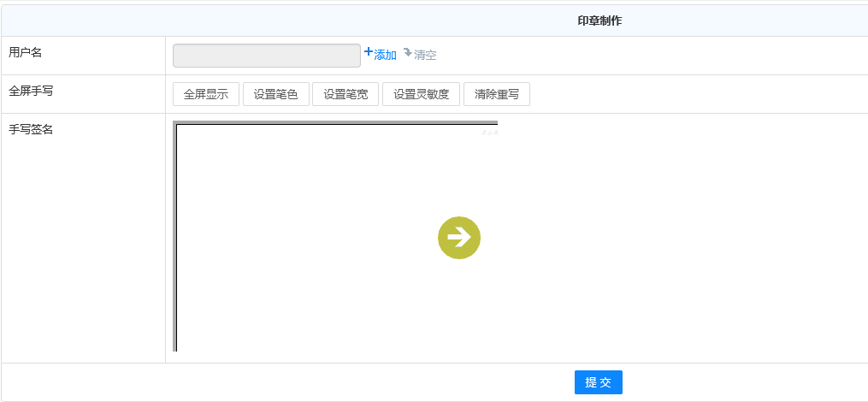Open pen color settings via 设置笔色
Image resolution: width=868 pixels, height=402 pixels.
(x=275, y=94)
